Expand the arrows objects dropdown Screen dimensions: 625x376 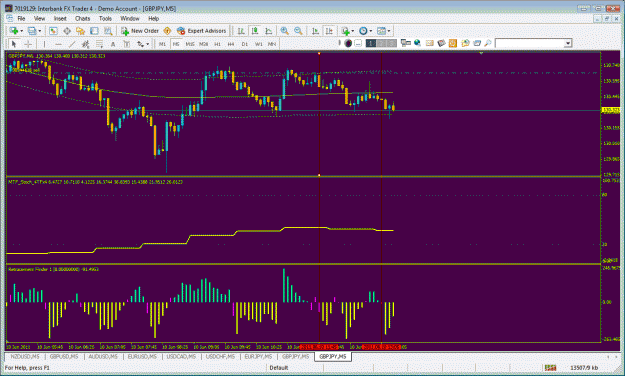(x=147, y=44)
